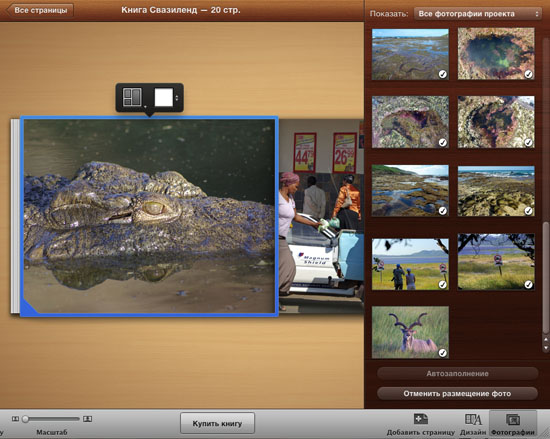The image size is (550, 439).
Task: Click Отменить размещение фото button
Action: [x=457, y=393]
